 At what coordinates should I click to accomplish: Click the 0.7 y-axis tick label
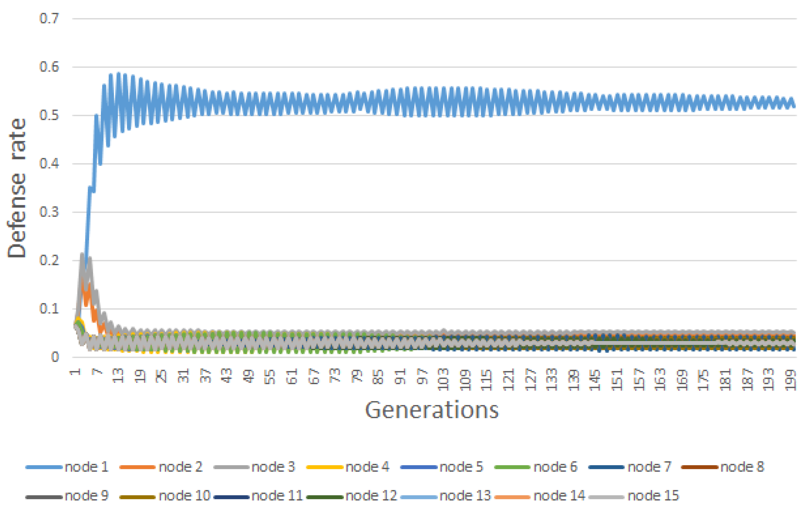49,19
